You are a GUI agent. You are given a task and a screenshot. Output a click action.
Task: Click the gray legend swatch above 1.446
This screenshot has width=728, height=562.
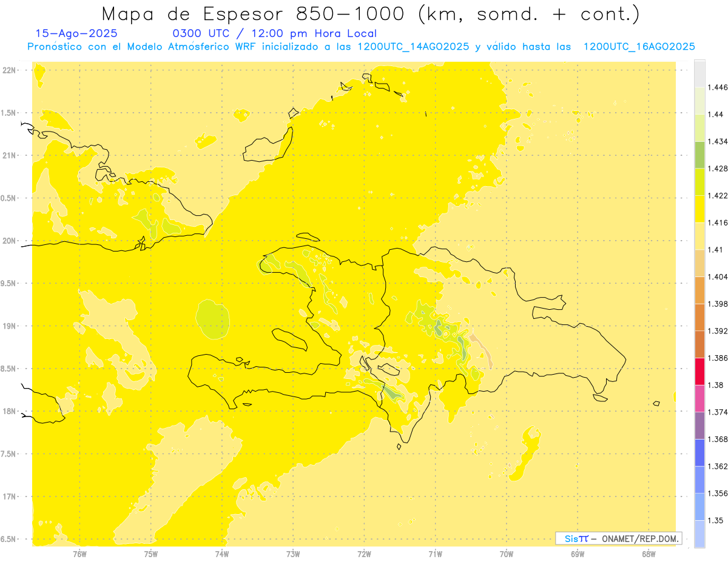(x=699, y=74)
